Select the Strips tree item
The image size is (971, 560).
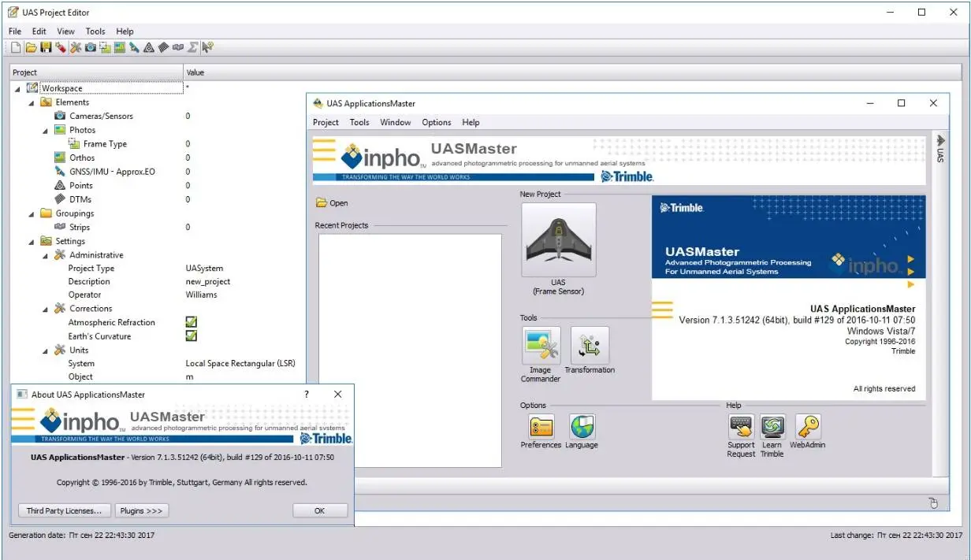(80, 227)
